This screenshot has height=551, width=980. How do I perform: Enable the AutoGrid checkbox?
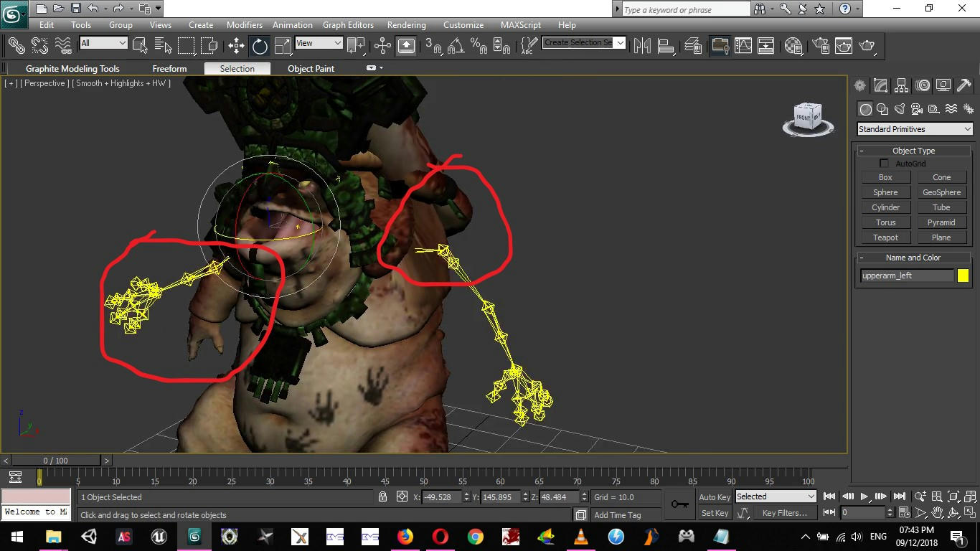tap(884, 164)
